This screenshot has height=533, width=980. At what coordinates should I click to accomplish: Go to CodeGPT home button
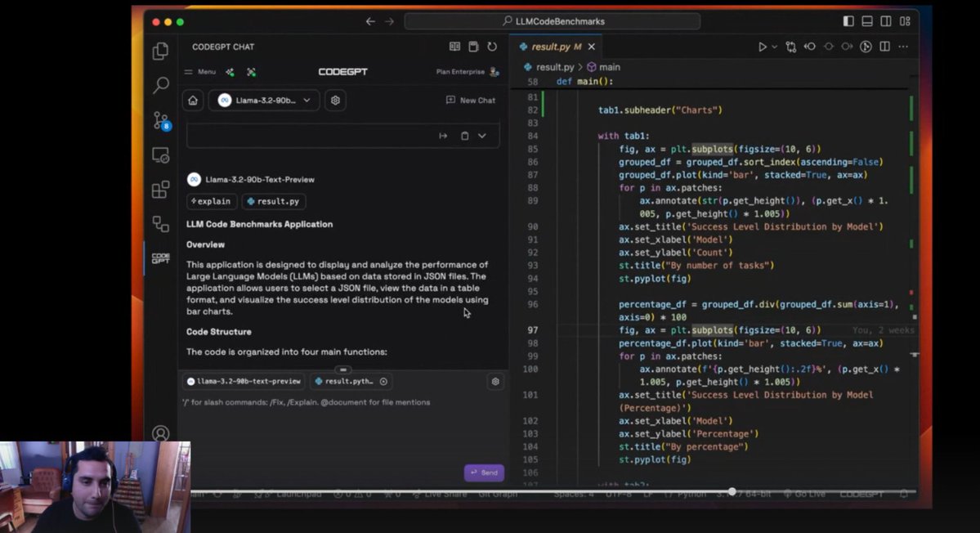click(193, 100)
